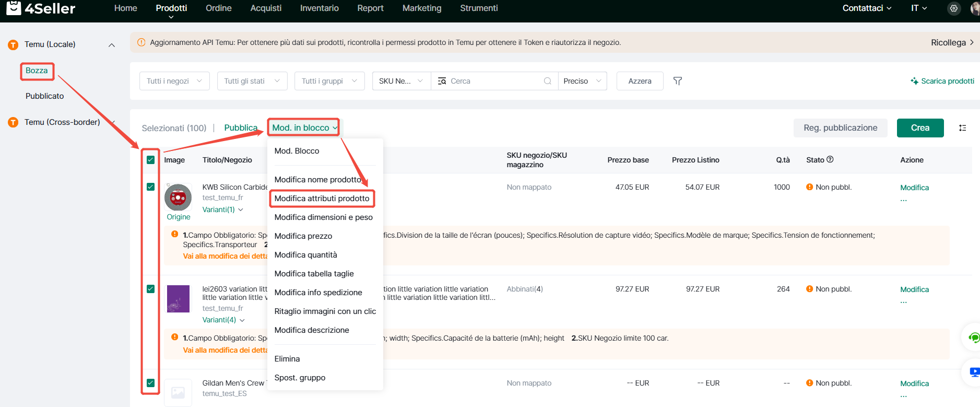Image resolution: width=980 pixels, height=407 pixels.
Task: Click the search magnifier icon
Action: pos(548,81)
